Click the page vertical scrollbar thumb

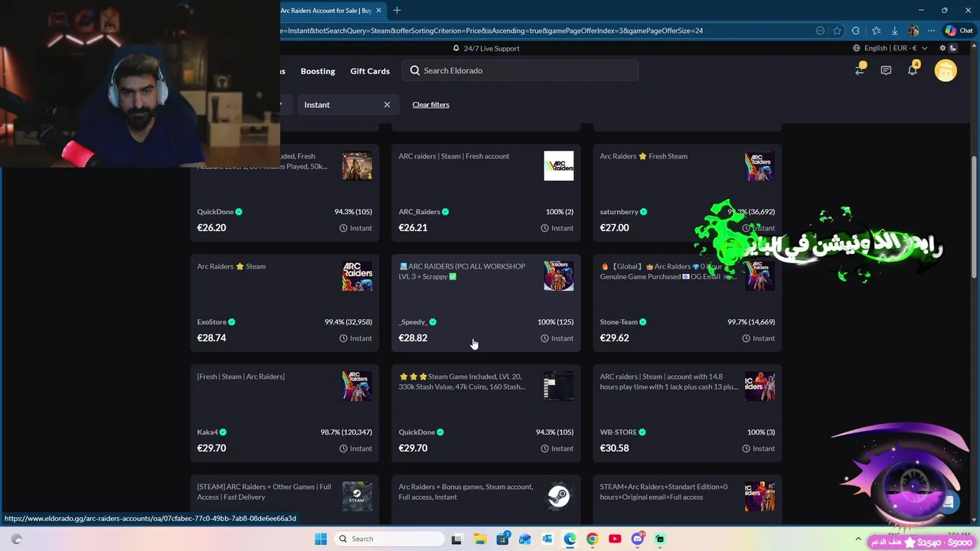(974, 217)
